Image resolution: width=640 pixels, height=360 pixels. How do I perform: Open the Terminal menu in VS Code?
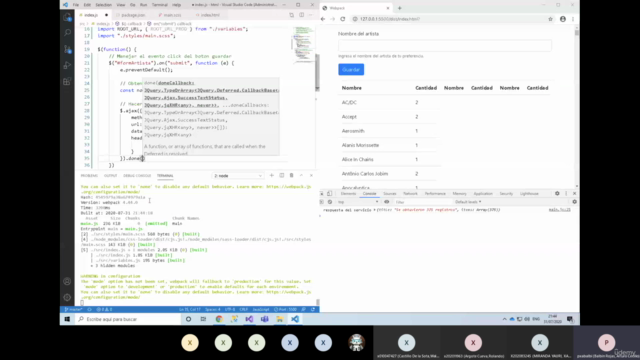160,5
